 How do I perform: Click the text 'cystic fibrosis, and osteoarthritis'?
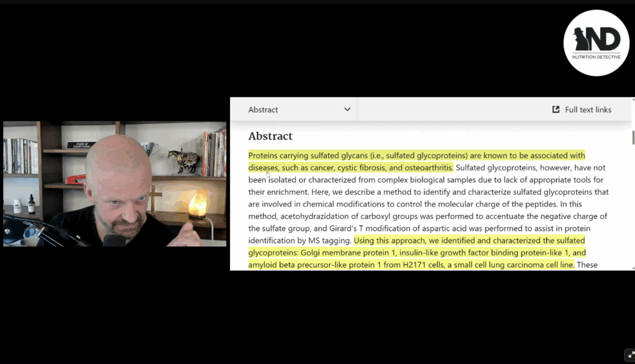(x=395, y=167)
